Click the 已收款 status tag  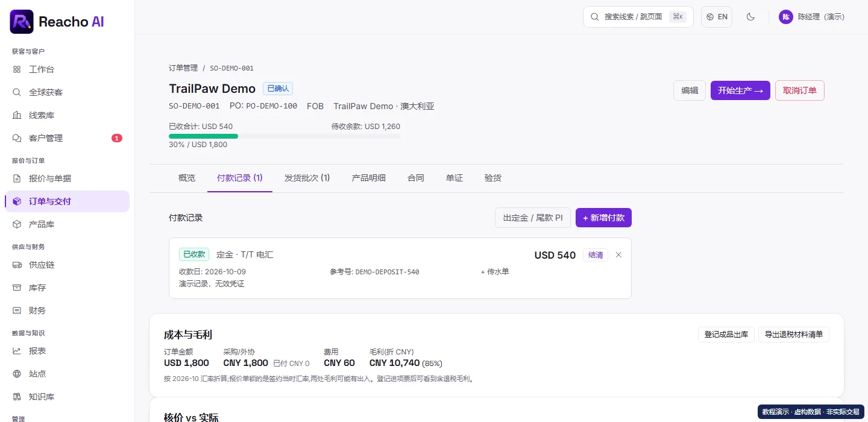194,254
